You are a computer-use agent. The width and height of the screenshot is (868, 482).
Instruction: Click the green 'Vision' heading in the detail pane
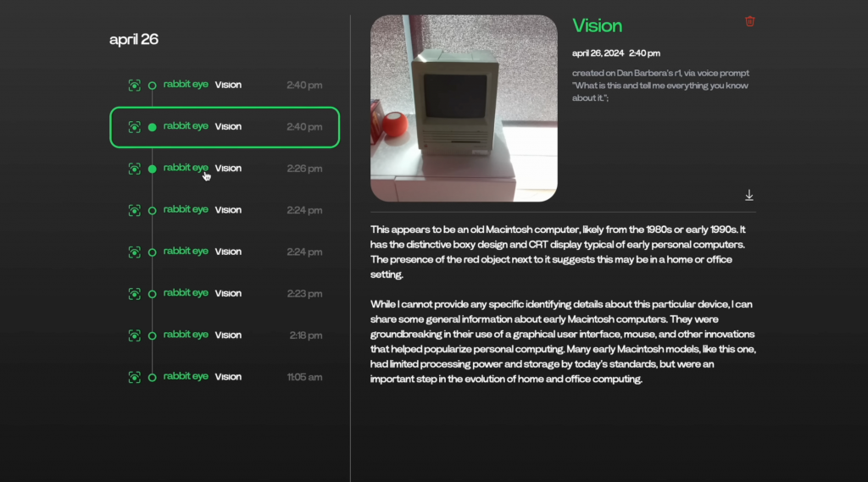tap(597, 25)
